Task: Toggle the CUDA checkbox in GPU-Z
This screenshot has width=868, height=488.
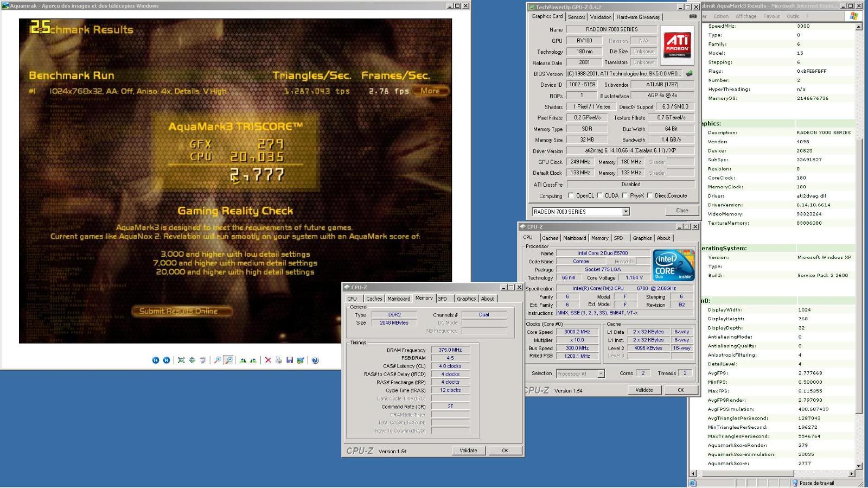Action: (x=599, y=195)
